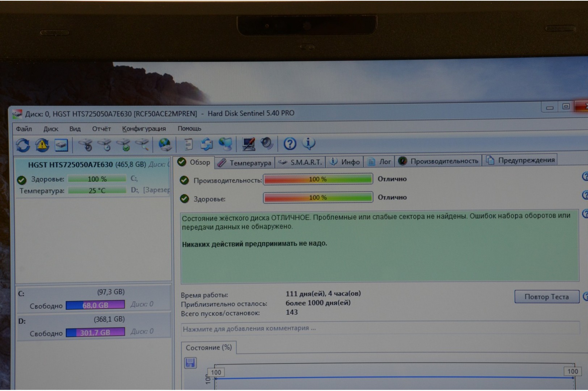This screenshot has width=588, height=391.
Task: Click the computer screen with pen icon
Action: (x=248, y=144)
